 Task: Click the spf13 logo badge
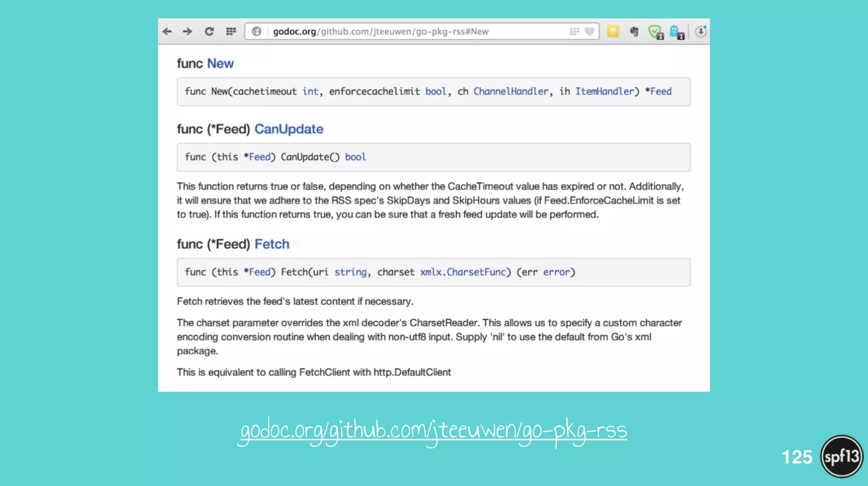coord(842,457)
